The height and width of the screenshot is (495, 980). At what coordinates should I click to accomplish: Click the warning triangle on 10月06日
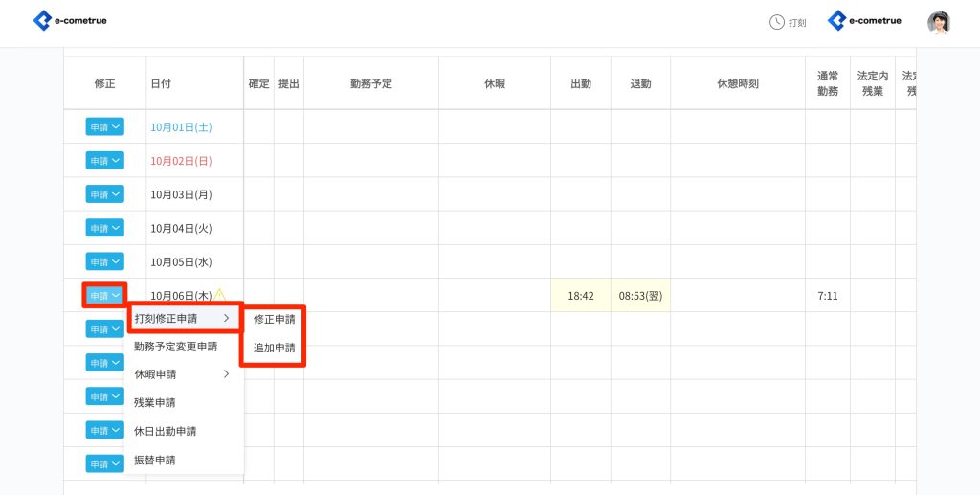pos(219,295)
